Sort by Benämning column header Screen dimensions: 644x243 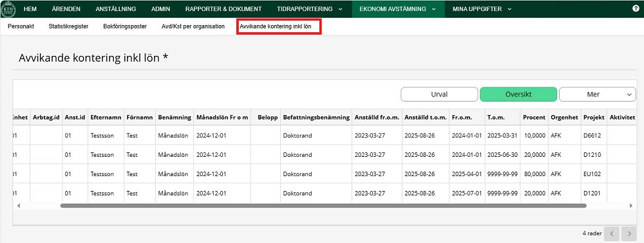175,117
